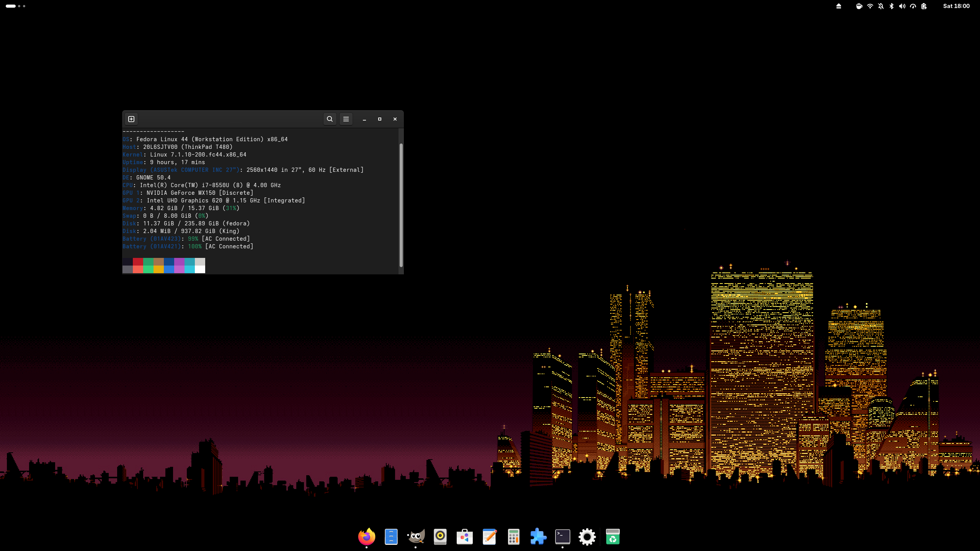Click the volume speaker icon
980x551 pixels.
[x=902, y=6]
